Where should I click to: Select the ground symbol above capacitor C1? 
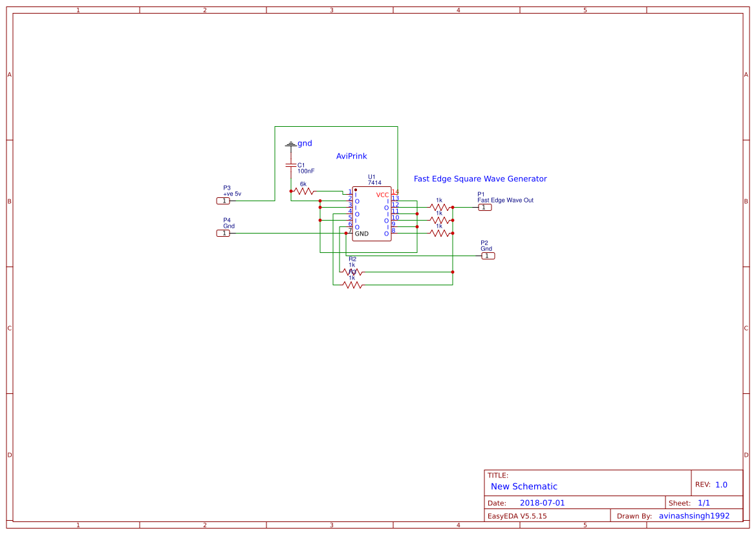click(291, 144)
